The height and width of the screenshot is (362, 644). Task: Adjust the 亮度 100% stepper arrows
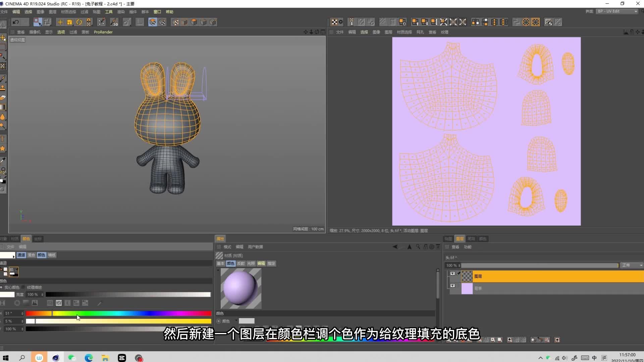tap(42, 295)
